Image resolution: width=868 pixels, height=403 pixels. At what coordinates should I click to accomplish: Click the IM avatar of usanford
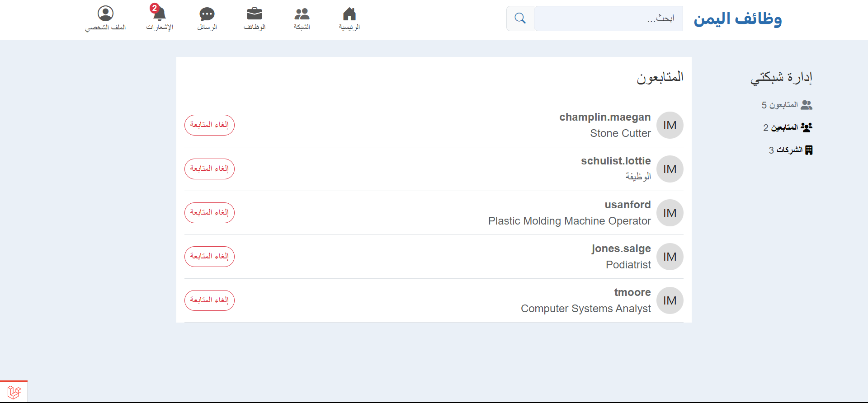point(670,213)
